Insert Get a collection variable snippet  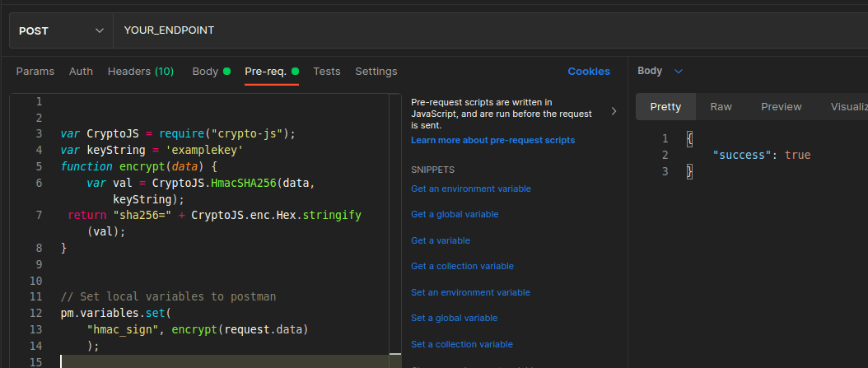pyautogui.click(x=462, y=266)
